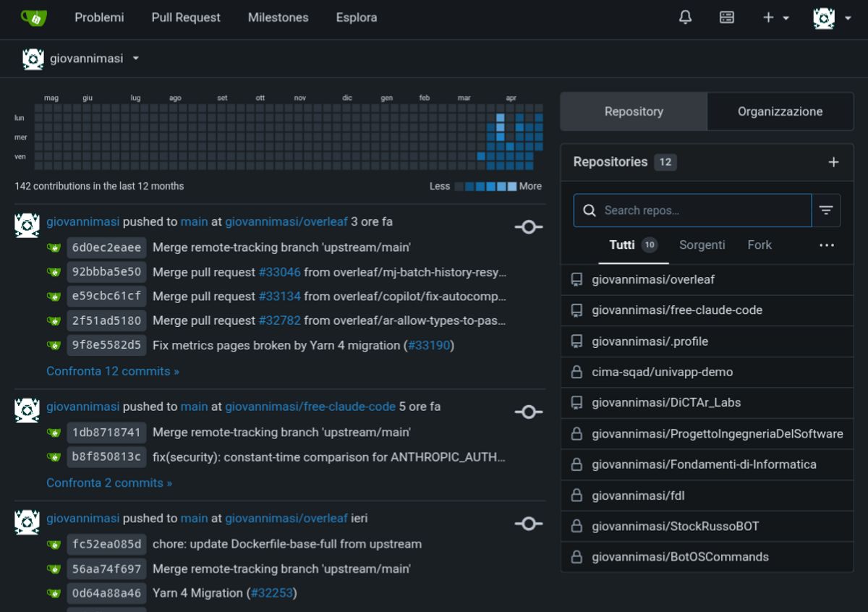Click avatar beside commit 92bbba5e50
This screenshot has height=612, width=868.
click(54, 272)
